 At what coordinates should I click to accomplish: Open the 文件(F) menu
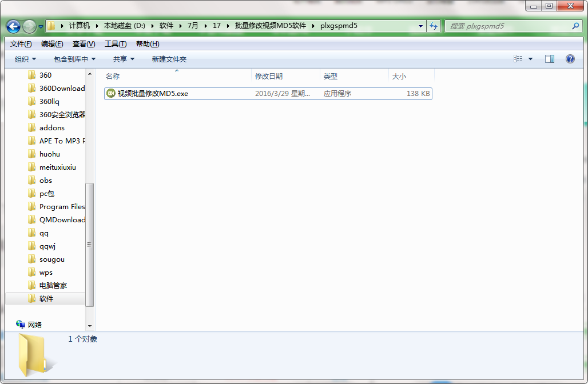[x=21, y=44]
